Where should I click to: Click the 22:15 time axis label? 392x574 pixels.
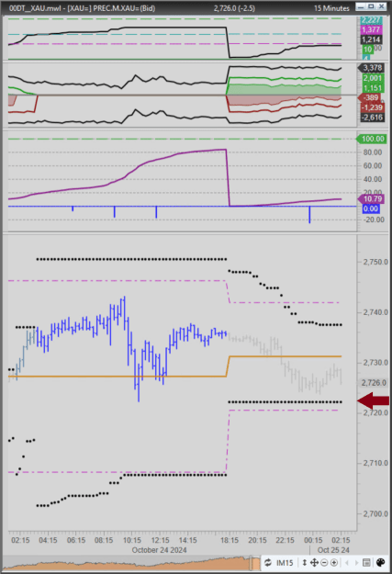(286, 540)
